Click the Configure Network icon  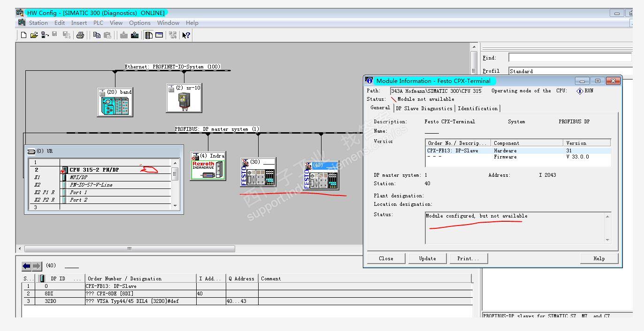click(173, 35)
